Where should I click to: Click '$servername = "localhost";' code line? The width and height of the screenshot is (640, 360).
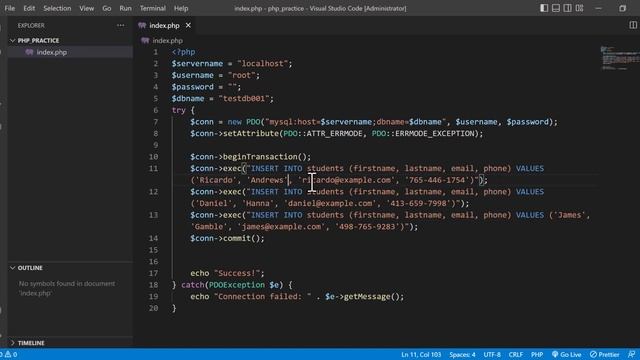point(232,64)
